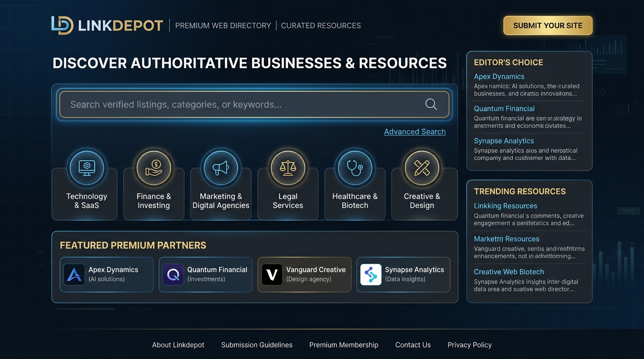Click the Marketing & Digital Agencies label
The height and width of the screenshot is (359, 644).
click(221, 201)
